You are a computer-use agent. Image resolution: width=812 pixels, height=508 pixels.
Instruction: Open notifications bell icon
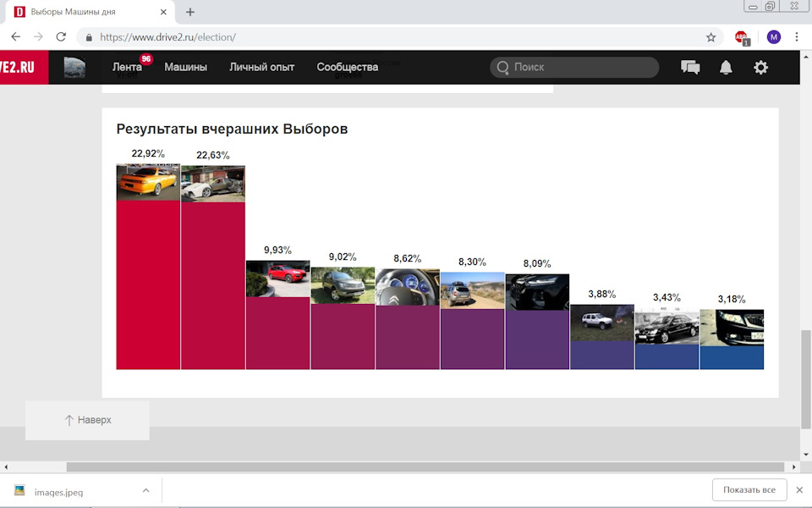point(726,68)
